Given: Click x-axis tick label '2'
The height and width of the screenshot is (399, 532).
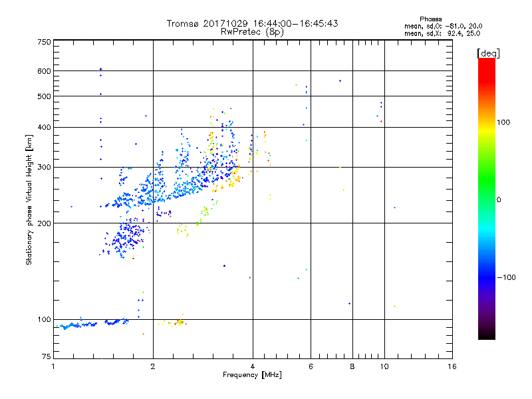Looking at the screenshot, I should pyautogui.click(x=153, y=366).
